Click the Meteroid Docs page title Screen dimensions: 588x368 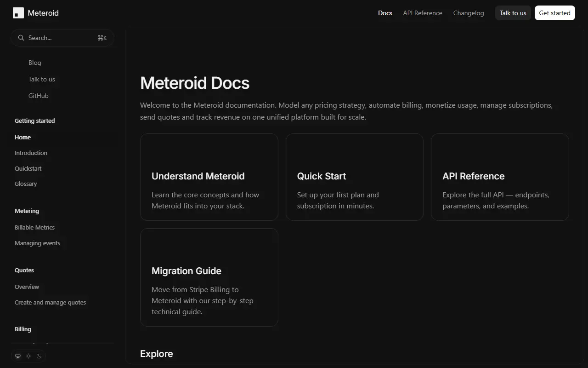195,83
